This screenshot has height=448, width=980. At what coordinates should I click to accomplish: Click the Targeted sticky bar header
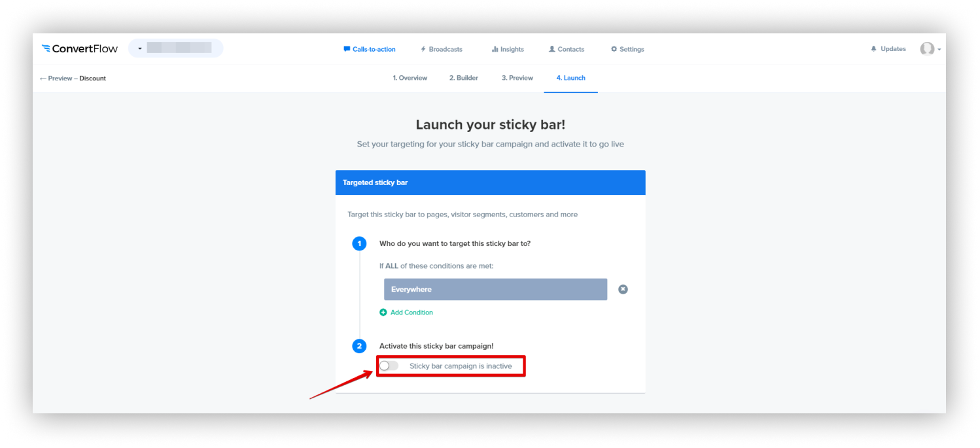point(491,182)
